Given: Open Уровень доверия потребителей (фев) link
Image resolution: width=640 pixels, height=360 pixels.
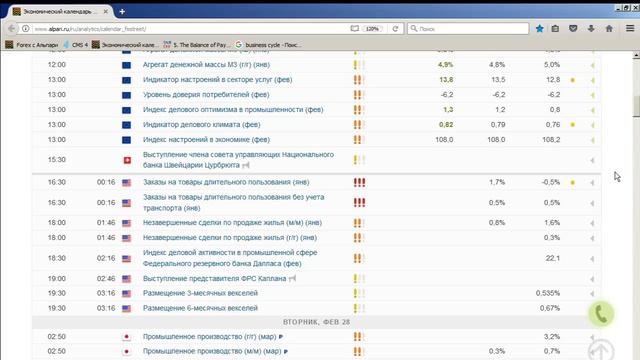Looking at the screenshot, I should click(x=206, y=95).
